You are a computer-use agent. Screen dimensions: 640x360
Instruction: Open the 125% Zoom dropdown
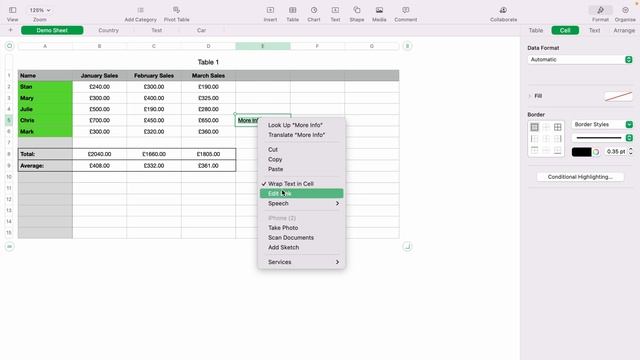(x=40, y=10)
